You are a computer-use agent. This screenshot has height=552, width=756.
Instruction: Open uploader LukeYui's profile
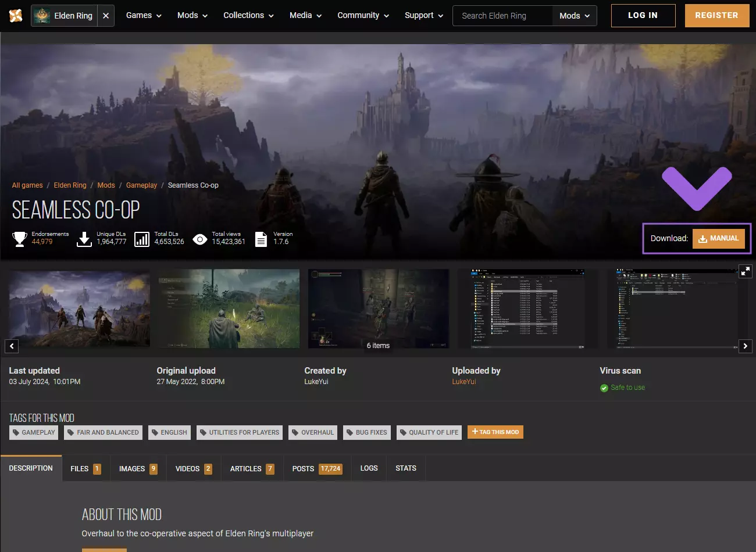(464, 382)
